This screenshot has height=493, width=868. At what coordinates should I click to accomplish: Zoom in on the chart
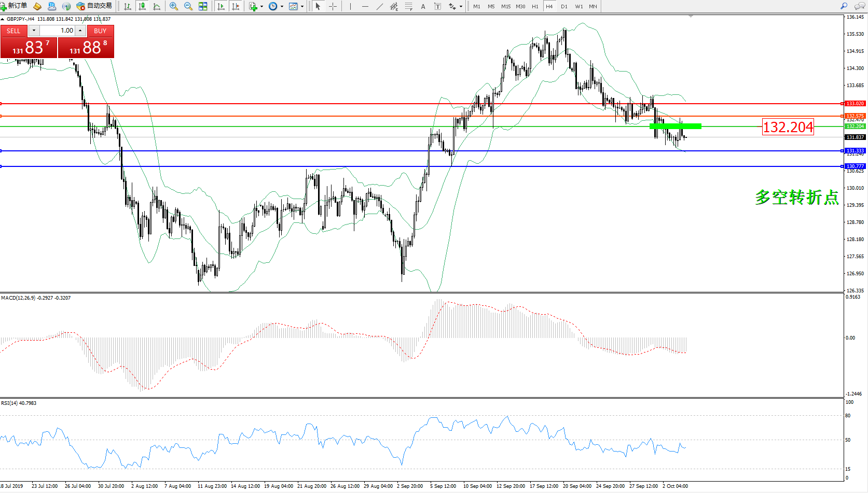[x=174, y=6]
